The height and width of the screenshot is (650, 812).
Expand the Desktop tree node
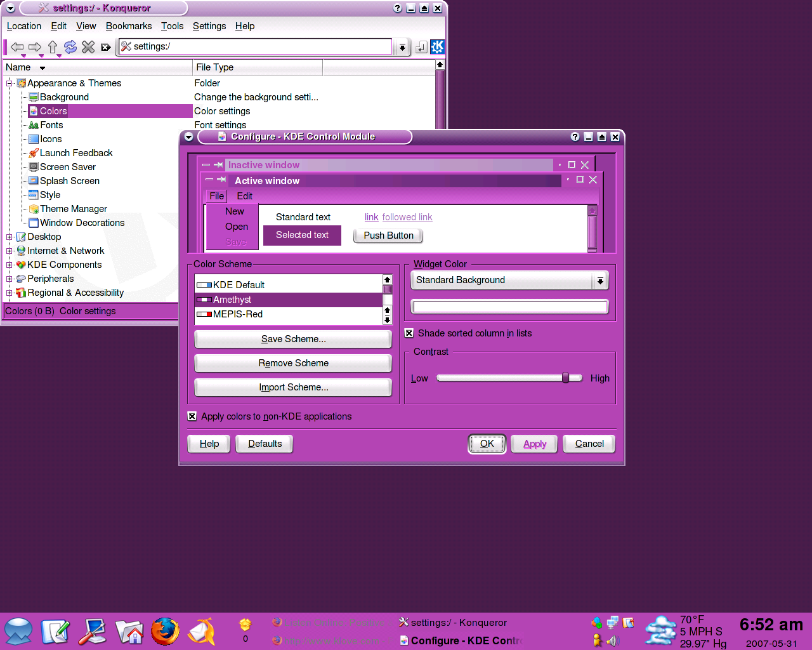tap(10, 237)
